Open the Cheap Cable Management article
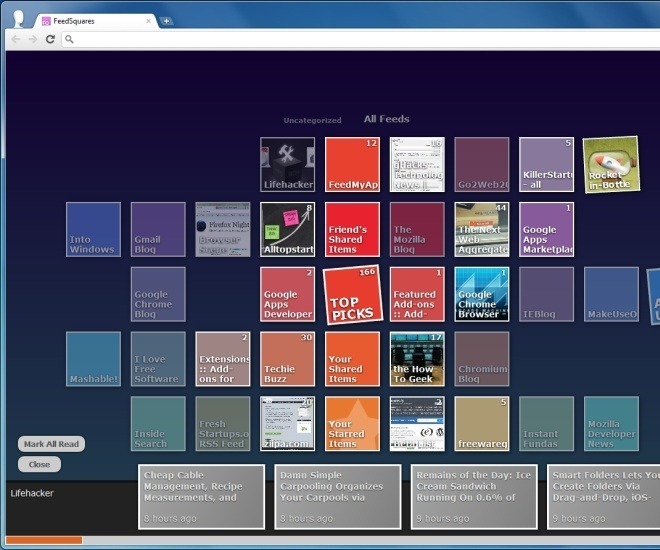Image resolution: width=660 pixels, height=550 pixels. 202,497
